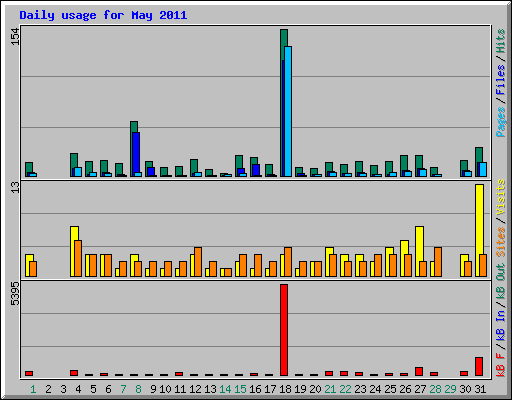Click the orange sites bar on day 12
Screen dimensions: 512x400
coord(198,262)
